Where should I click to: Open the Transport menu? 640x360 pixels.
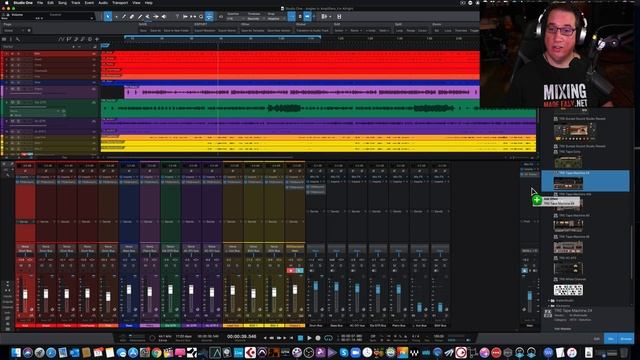click(x=120, y=2)
